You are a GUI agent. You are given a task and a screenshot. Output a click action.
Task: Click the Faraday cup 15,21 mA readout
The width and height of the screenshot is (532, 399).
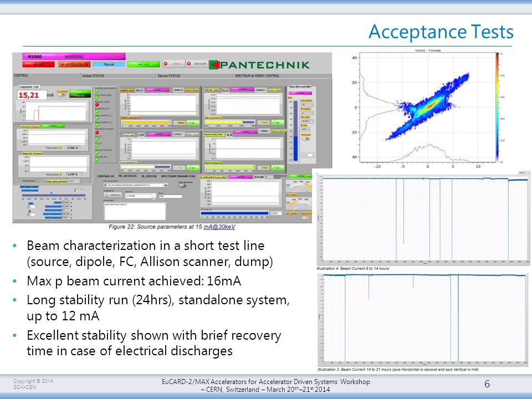[32, 95]
